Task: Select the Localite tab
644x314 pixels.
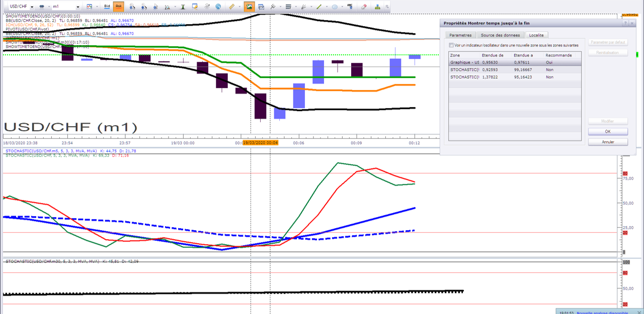Action: tap(536, 35)
